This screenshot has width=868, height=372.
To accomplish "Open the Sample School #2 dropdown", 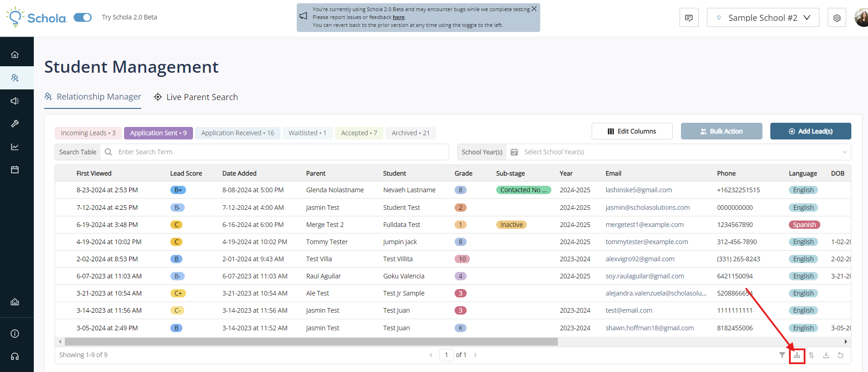I will point(763,18).
